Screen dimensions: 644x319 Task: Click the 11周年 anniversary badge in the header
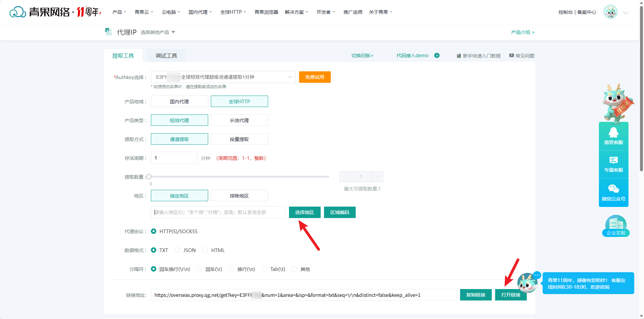(89, 12)
